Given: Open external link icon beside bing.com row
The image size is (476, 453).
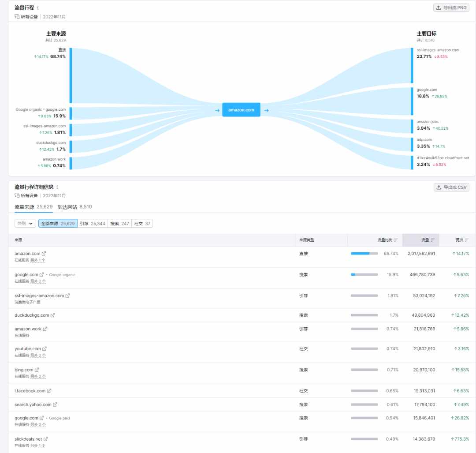Looking at the screenshot, I should click(37, 370).
